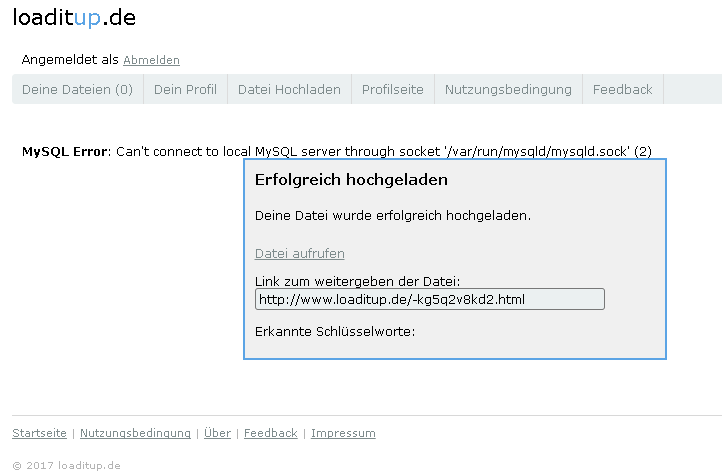The width and height of the screenshot is (722, 476).
Task: Click the '© 2017 loaditup.de' copyright text
Action: tap(66, 465)
